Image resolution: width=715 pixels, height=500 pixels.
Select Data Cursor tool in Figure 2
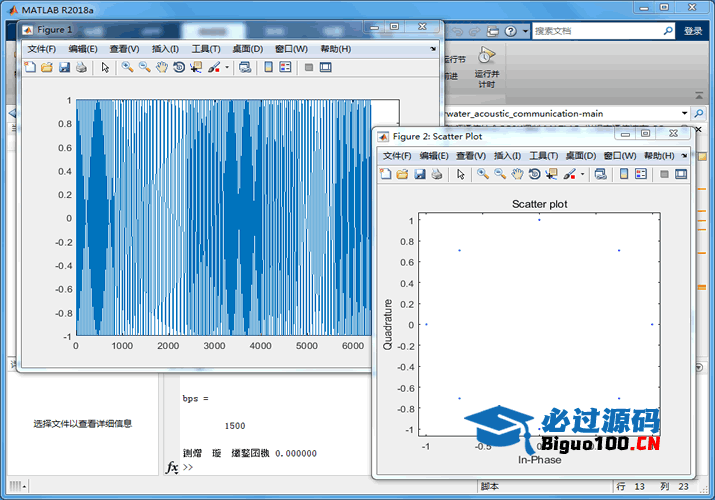click(552, 174)
